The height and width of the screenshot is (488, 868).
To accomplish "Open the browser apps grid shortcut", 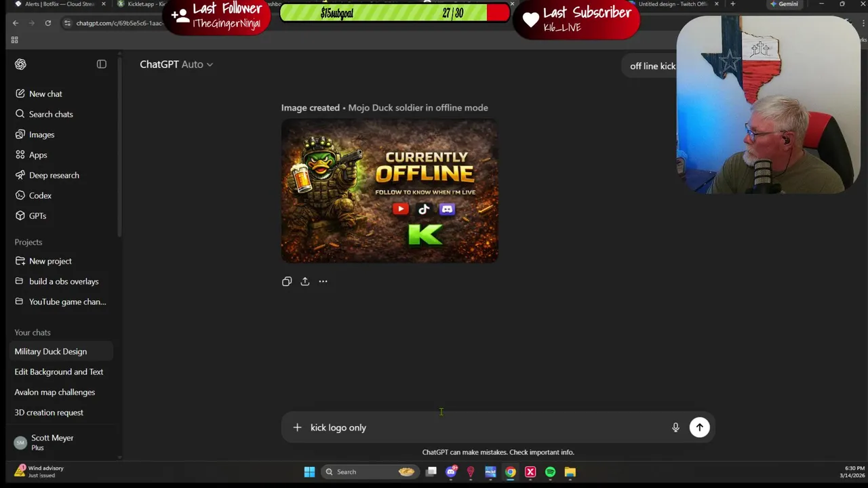I will click(14, 40).
